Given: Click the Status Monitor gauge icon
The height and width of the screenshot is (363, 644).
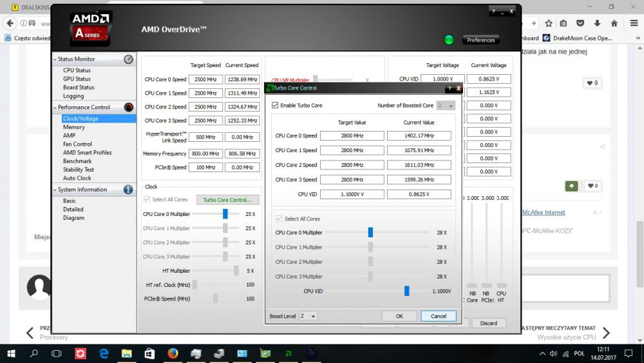Looking at the screenshot, I should [x=128, y=59].
